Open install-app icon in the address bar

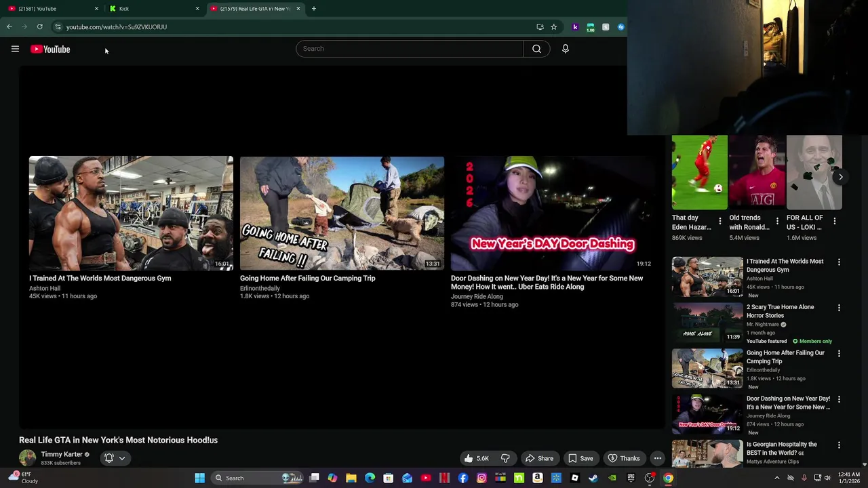[540, 26]
